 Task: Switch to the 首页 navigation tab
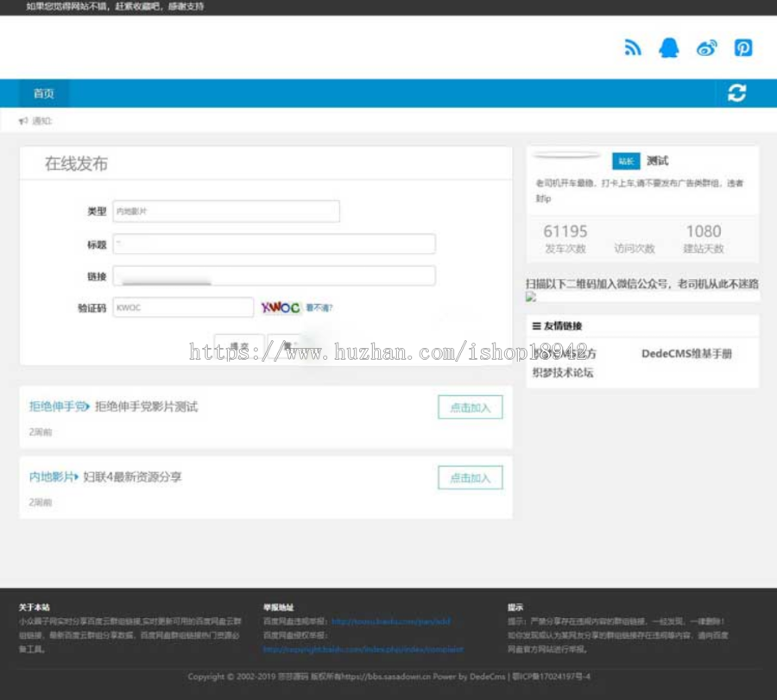click(43, 93)
